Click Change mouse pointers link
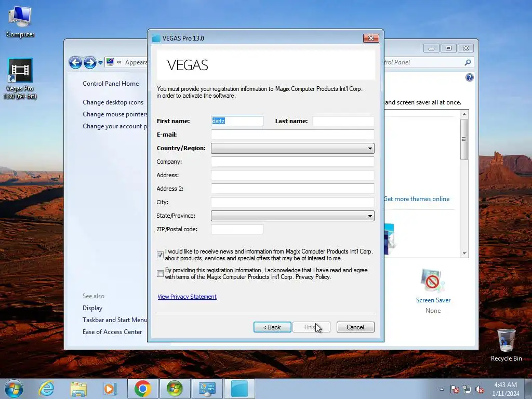 click(x=115, y=114)
